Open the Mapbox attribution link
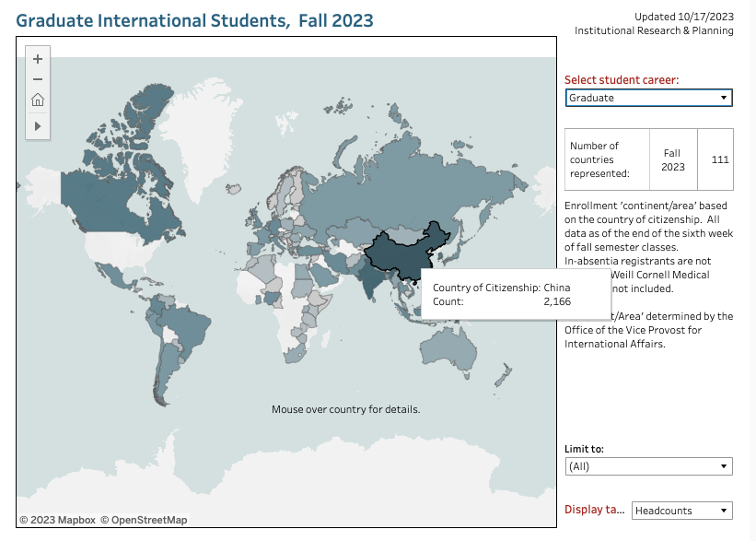The image size is (756, 541). [x=58, y=520]
